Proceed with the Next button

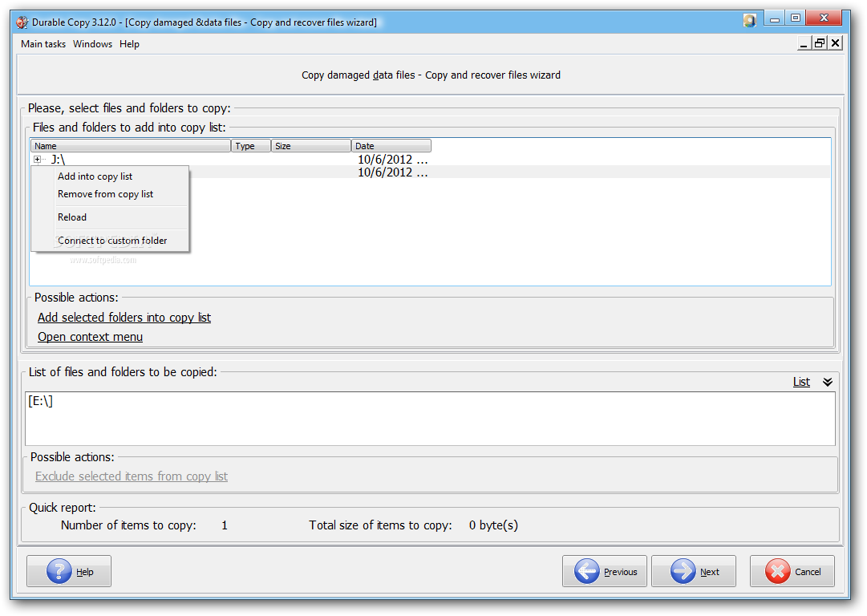click(x=694, y=571)
